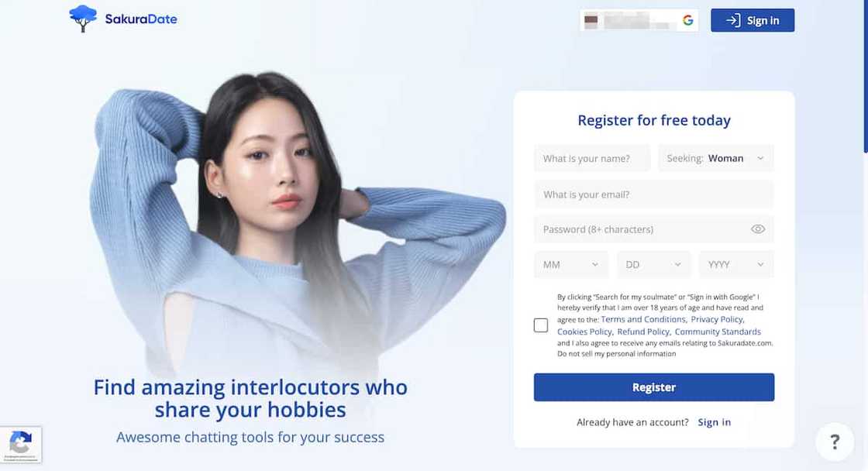The image size is (868, 471).
Task: Click the Google G icon
Action: [x=688, y=20]
